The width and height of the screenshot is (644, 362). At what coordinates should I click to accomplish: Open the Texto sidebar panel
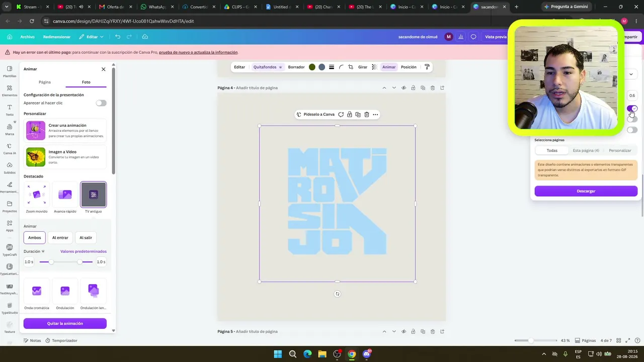[x=10, y=110]
